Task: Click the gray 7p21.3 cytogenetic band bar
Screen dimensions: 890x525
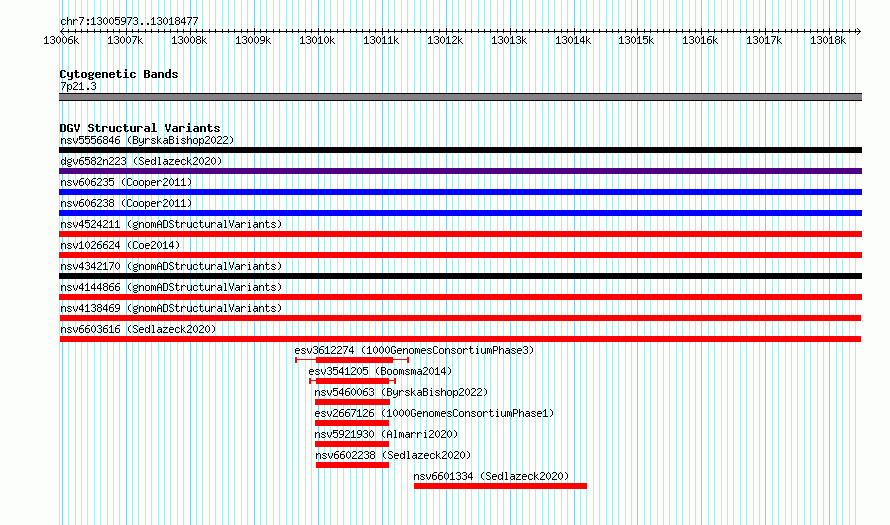Action: 460,97
